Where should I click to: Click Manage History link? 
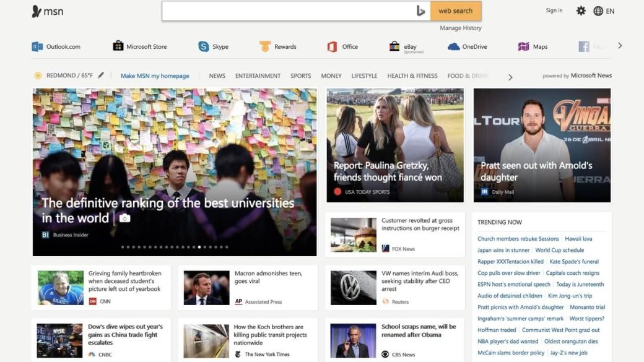(461, 28)
